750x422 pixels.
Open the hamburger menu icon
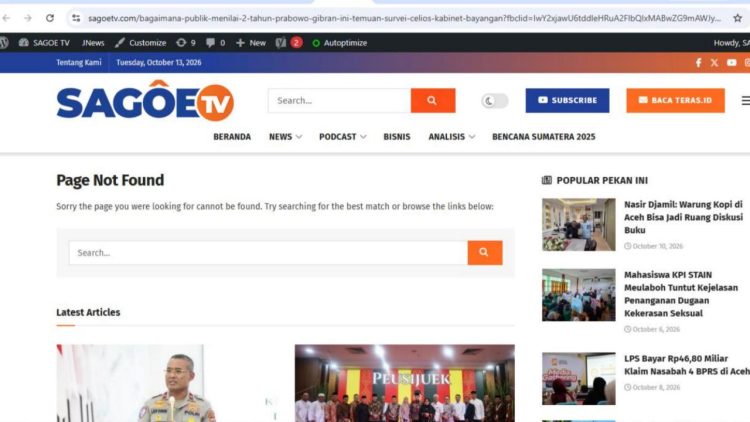point(745,100)
